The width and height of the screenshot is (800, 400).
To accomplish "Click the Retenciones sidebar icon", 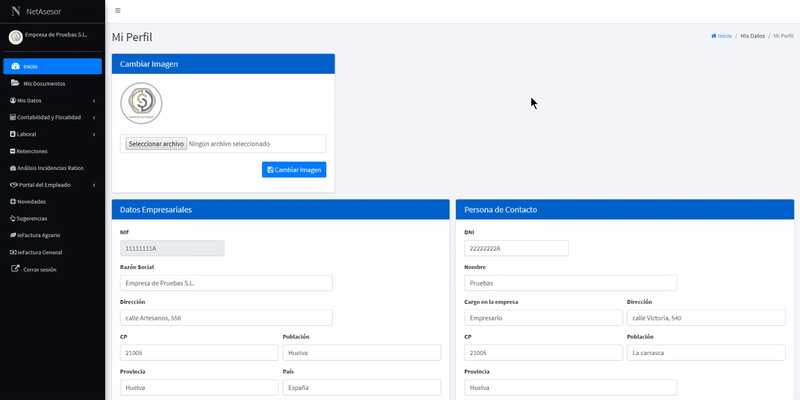I will click(13, 150).
